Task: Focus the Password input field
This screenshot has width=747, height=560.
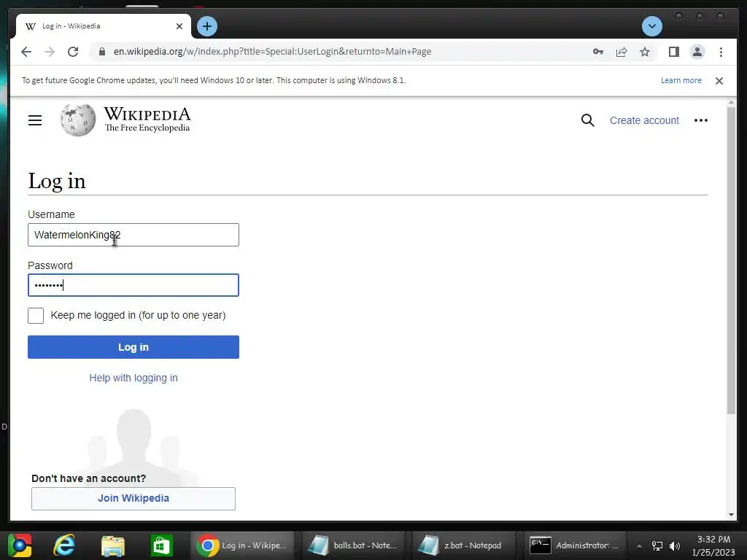Action: (133, 285)
